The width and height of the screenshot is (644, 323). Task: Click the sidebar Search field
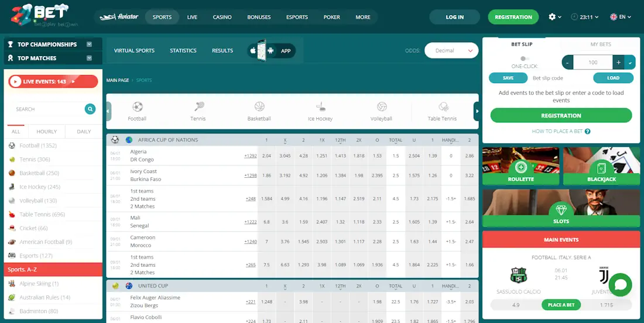click(47, 109)
